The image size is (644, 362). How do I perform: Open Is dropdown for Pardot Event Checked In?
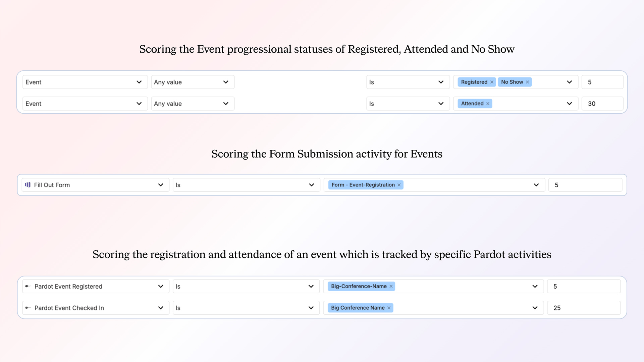click(246, 308)
